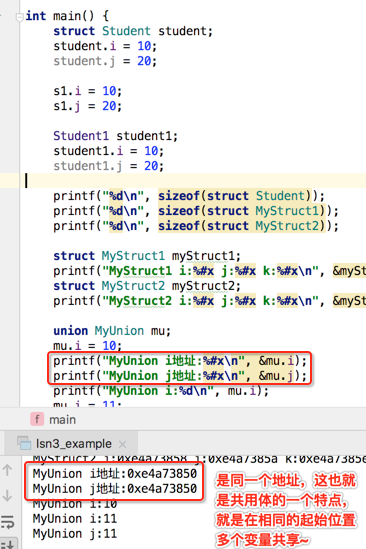This screenshot has width=366, height=549.
Task: Click the line "student.j = 20;"
Action: tap(105, 61)
